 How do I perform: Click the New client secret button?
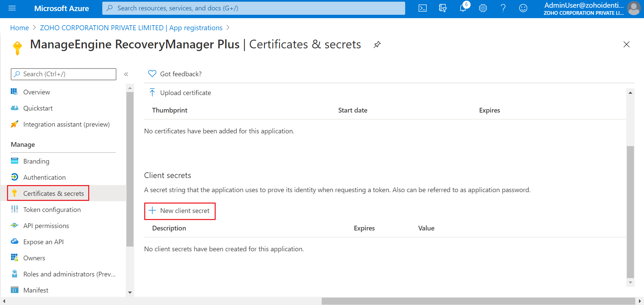tap(180, 211)
